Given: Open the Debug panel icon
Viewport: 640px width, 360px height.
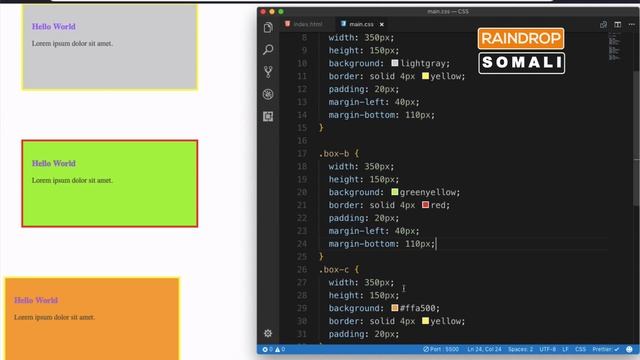Looking at the screenshot, I should (x=268, y=94).
